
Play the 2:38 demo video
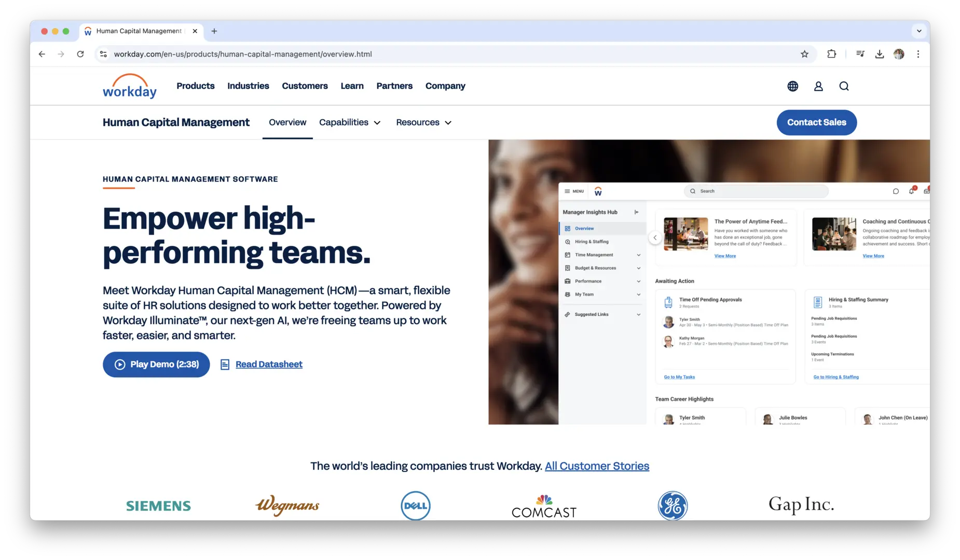coord(156,365)
